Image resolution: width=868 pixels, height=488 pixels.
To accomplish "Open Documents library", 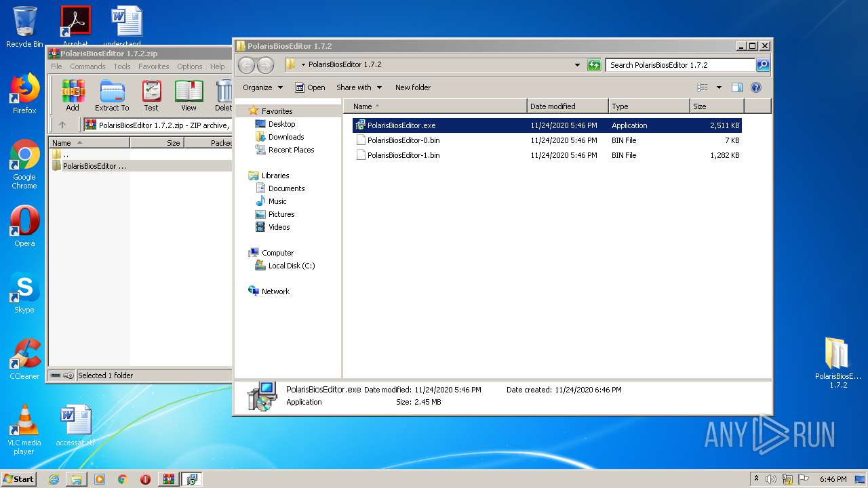I will click(x=280, y=188).
